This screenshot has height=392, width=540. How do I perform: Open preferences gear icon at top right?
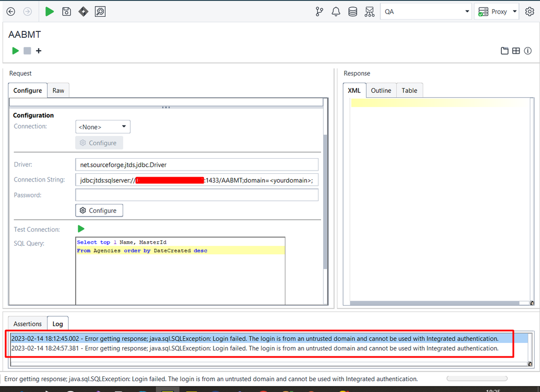529,12
